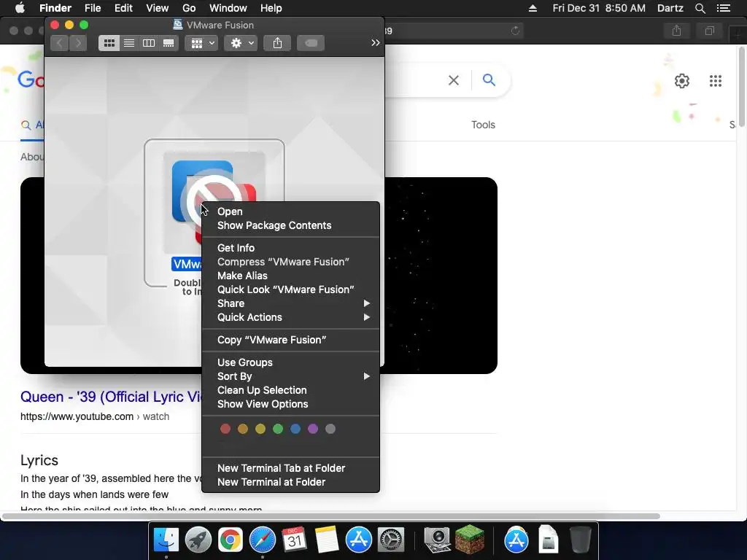747x560 pixels.
Task: Choose Quick Look "VMware Fusion"
Action: point(290,289)
